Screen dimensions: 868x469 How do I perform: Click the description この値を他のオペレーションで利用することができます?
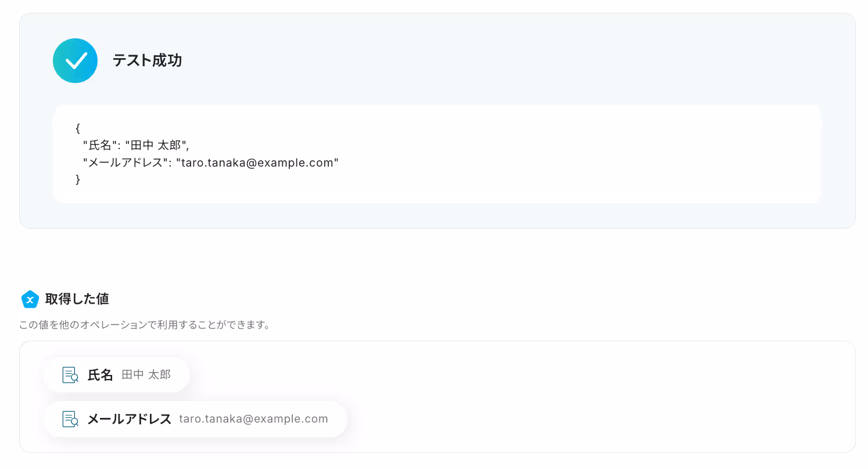pyautogui.click(x=145, y=325)
